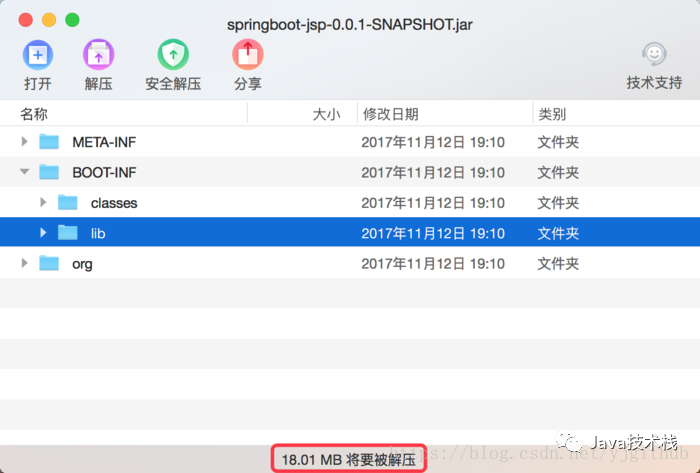This screenshot has height=473, width=700.
Task: Click the 18.01 MB 将要被解压 status text
Action: pyautogui.click(x=349, y=459)
